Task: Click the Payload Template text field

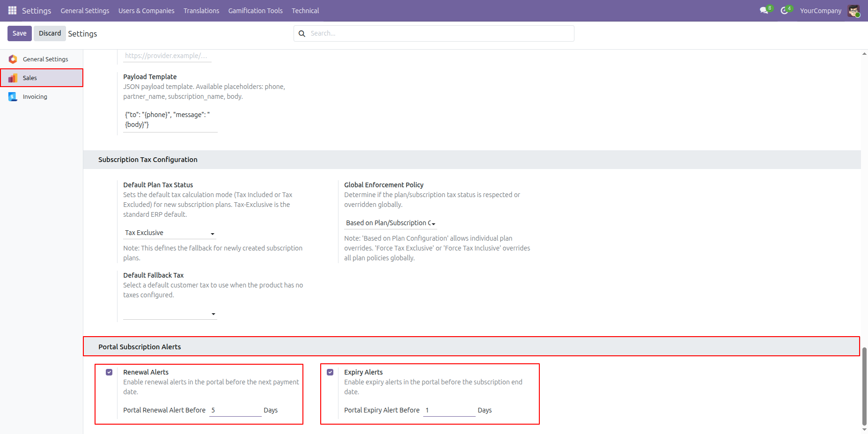Action: 170,120
